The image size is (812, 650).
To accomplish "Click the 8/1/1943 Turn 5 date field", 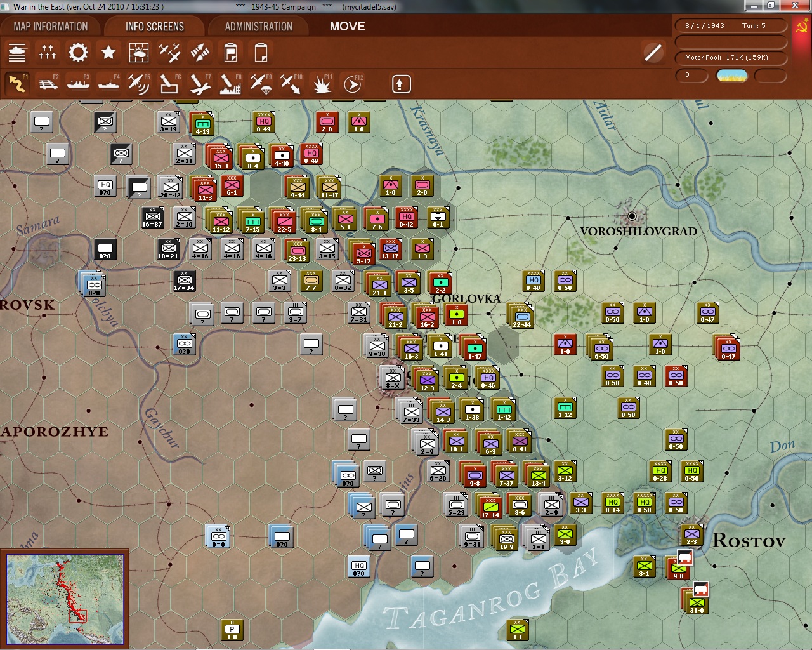I will [x=731, y=26].
